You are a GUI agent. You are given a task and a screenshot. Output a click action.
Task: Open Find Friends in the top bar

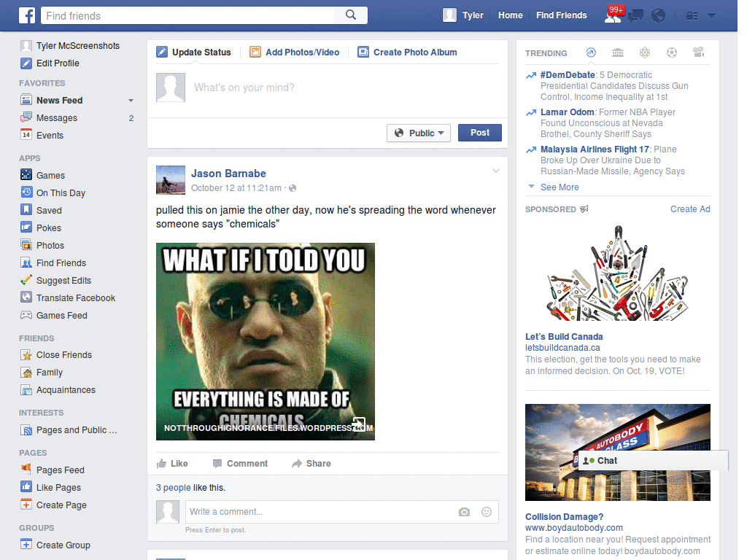pyautogui.click(x=561, y=15)
